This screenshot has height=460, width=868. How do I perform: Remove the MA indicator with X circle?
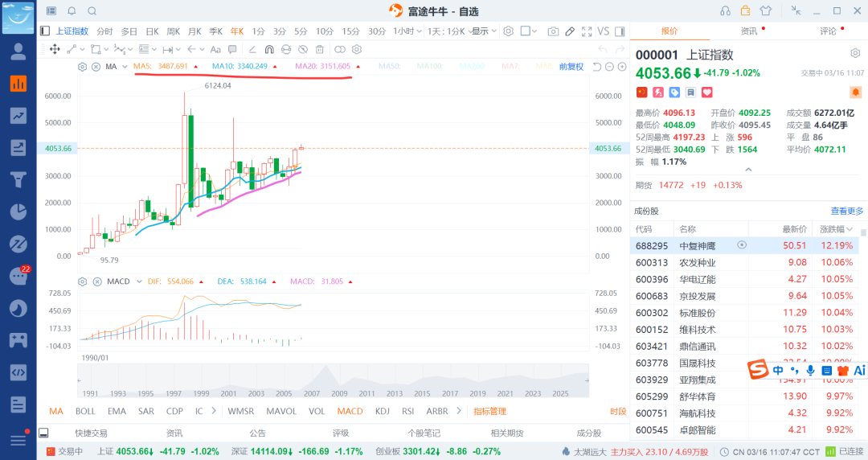point(96,67)
